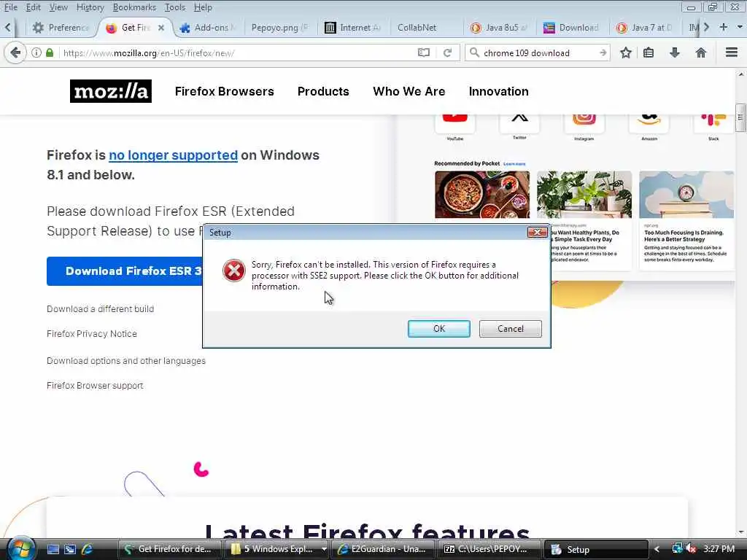The height and width of the screenshot is (560, 747).
Task: Click OK in the Setup dialog
Action: [x=438, y=329]
